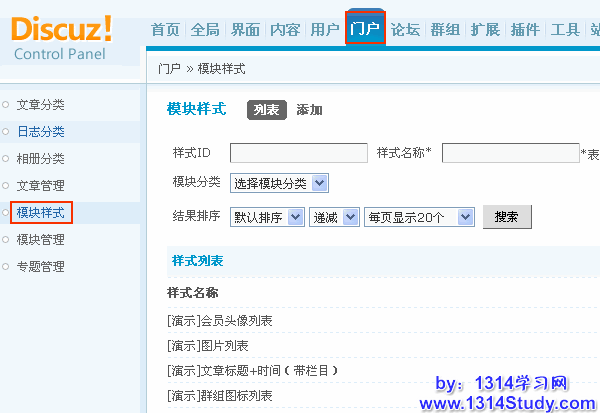
Task: Open 相册分类 sidebar item
Action: click(x=40, y=158)
